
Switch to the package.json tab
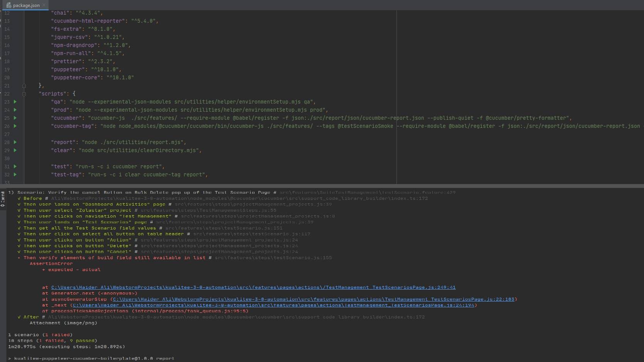click(x=26, y=5)
